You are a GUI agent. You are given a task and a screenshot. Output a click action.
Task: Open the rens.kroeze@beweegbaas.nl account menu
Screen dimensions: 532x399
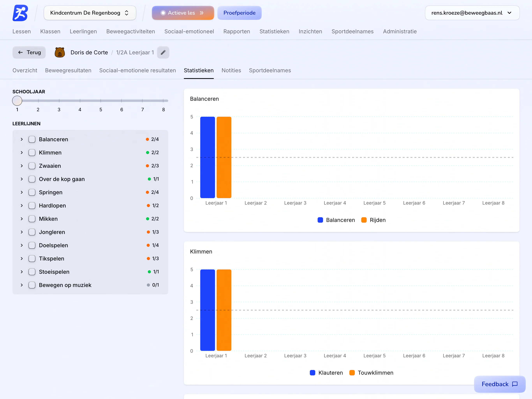click(472, 13)
